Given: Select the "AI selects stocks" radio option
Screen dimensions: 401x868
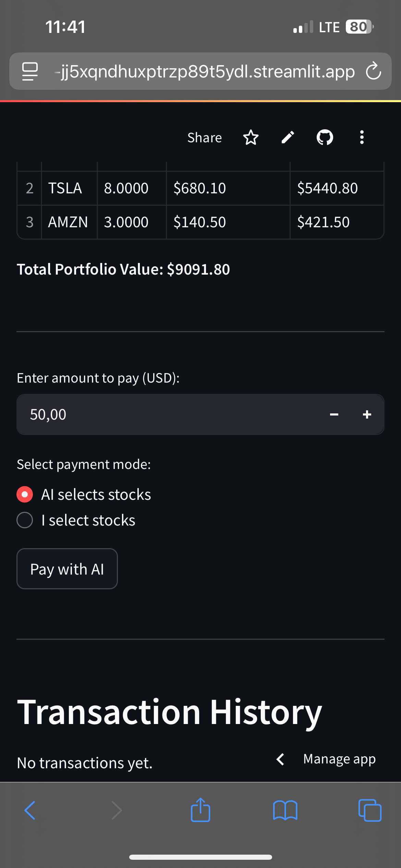Looking at the screenshot, I should pos(25,494).
